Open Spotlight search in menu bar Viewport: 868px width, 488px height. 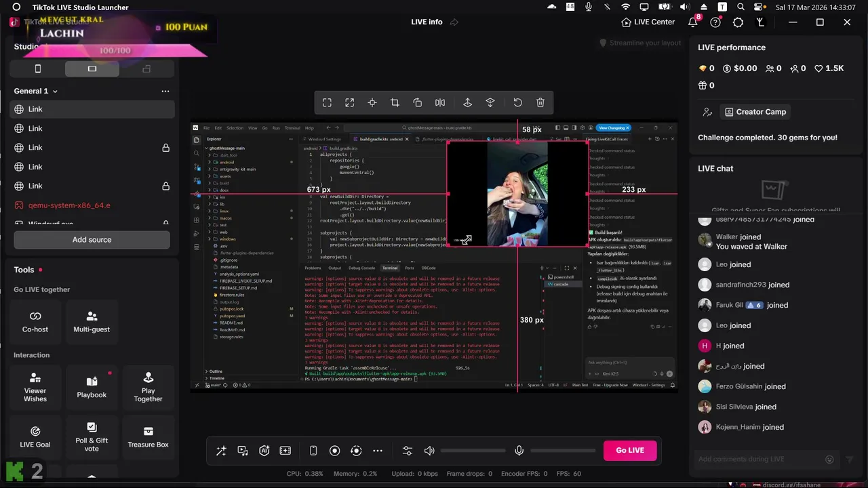tap(741, 7)
